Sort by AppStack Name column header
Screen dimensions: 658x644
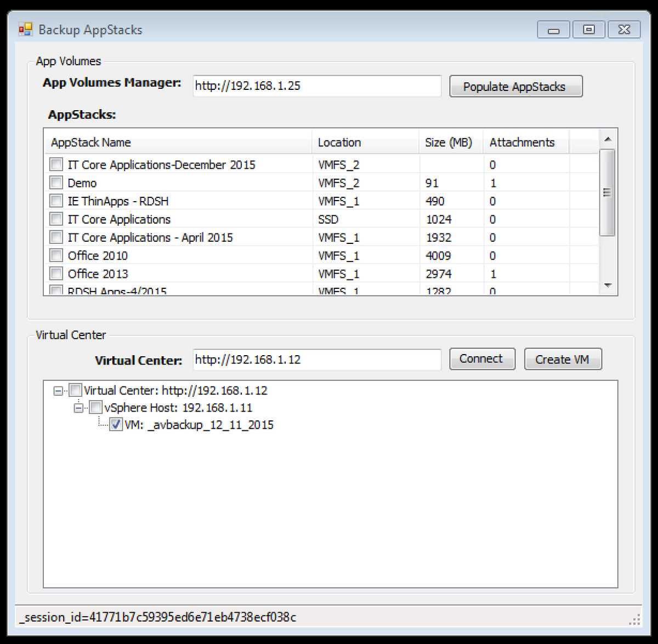(x=178, y=142)
